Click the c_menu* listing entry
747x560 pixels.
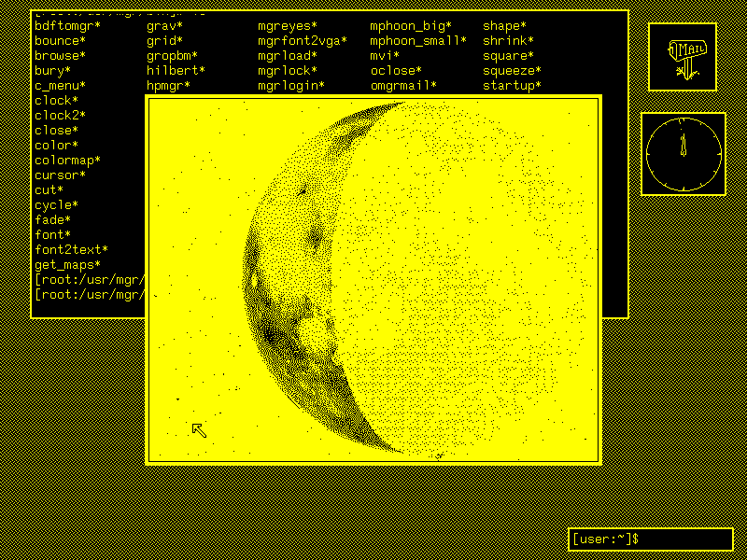[60, 86]
